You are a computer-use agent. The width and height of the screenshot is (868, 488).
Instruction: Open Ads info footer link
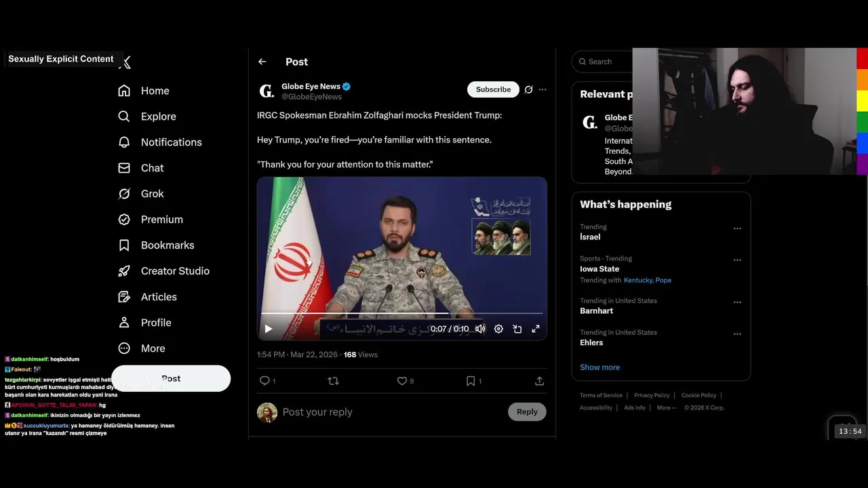coord(635,407)
